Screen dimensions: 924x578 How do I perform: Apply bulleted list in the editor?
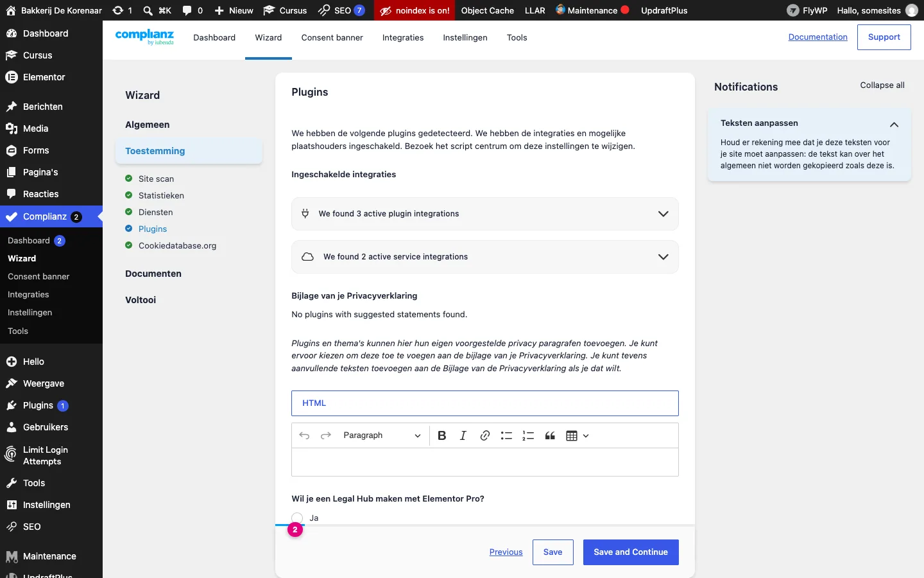(506, 435)
